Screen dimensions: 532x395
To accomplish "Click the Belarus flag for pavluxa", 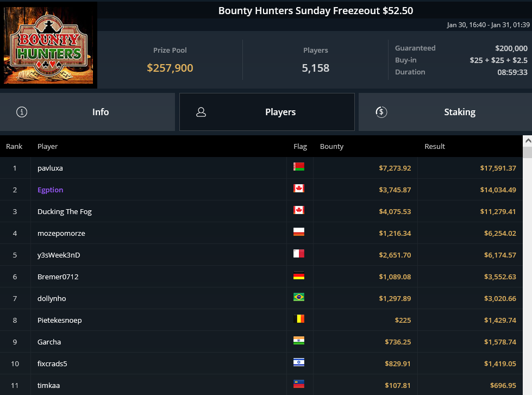I will pos(298,167).
